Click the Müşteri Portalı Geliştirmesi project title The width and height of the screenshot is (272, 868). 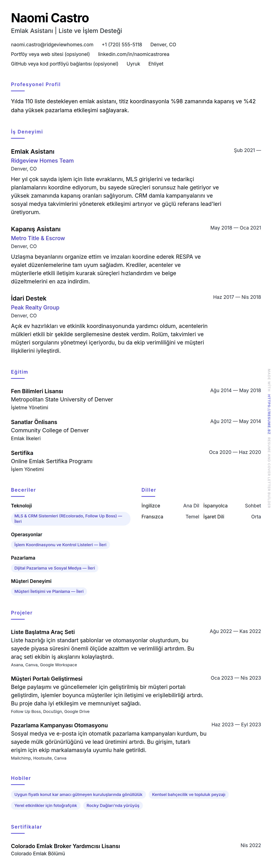click(x=46, y=679)
